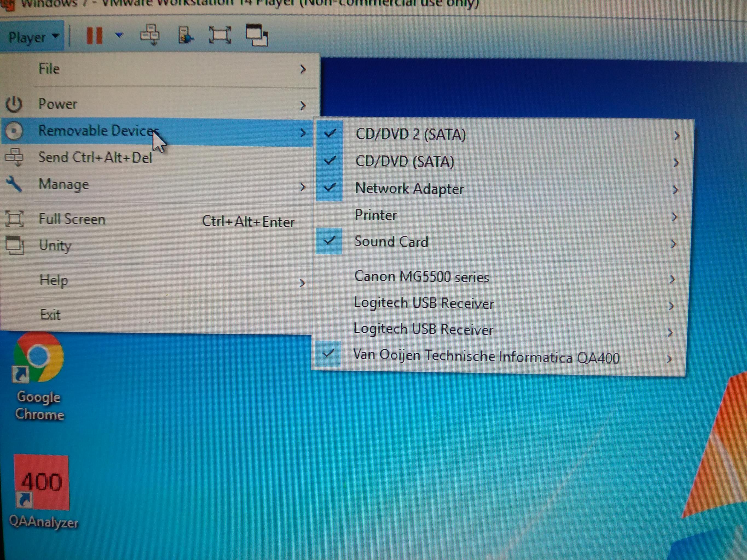Click the Unity mode toolbar icon

click(x=257, y=34)
